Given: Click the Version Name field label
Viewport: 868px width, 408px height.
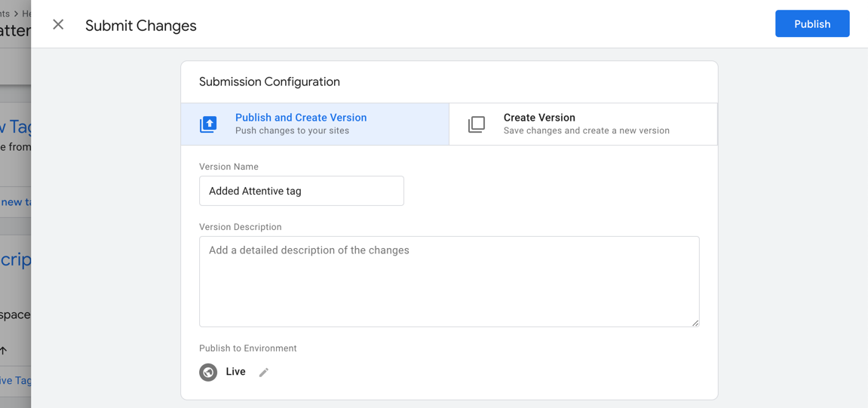Looking at the screenshot, I should pyautogui.click(x=229, y=167).
